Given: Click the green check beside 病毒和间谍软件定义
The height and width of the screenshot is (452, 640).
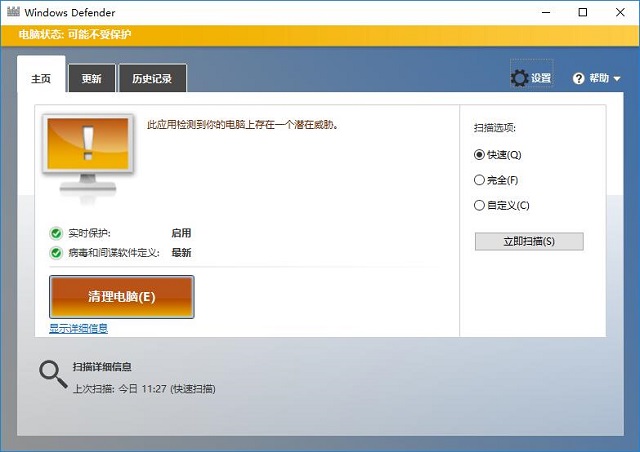Looking at the screenshot, I should point(56,253).
